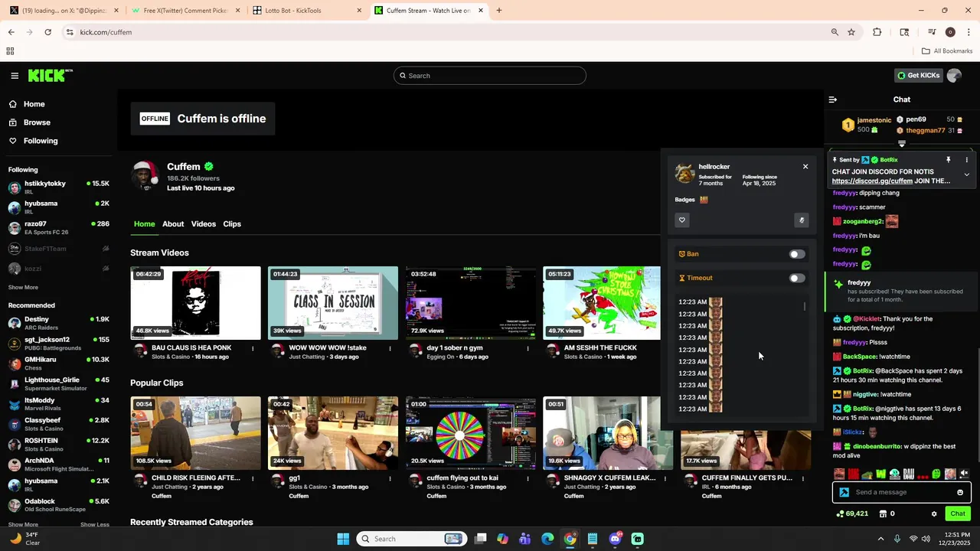Open the discord.gg/cuffem link
Viewport: 980px width, 551px height.
tap(872, 181)
